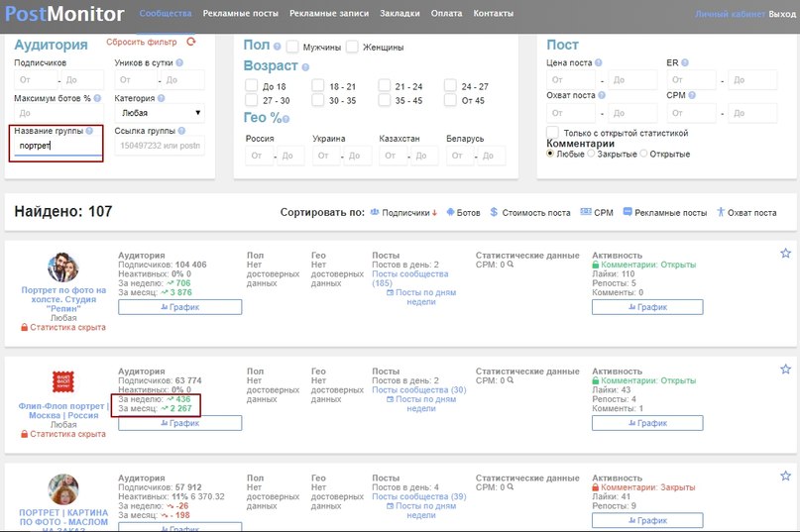Click Сбросить фильтр link
The width and height of the screenshot is (800, 532).
click(x=142, y=42)
